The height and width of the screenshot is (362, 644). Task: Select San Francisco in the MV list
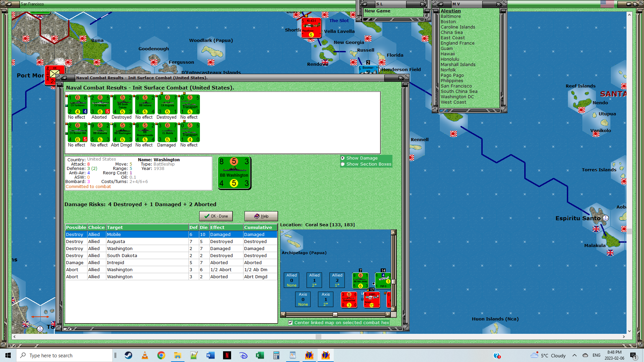click(x=456, y=86)
